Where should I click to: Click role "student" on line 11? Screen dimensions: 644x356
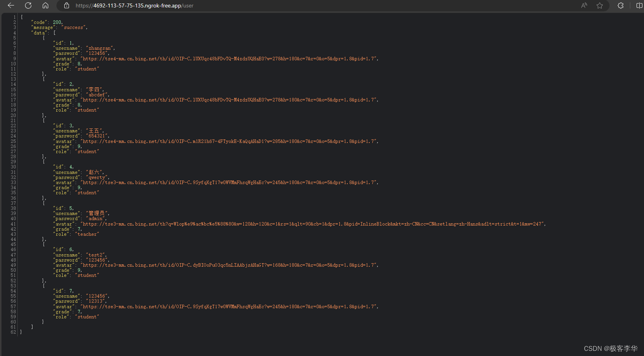point(87,69)
